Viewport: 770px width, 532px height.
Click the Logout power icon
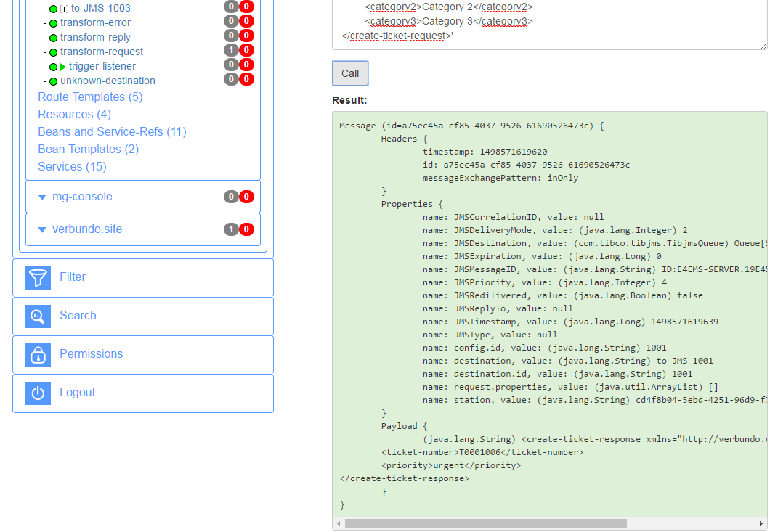[x=38, y=393]
